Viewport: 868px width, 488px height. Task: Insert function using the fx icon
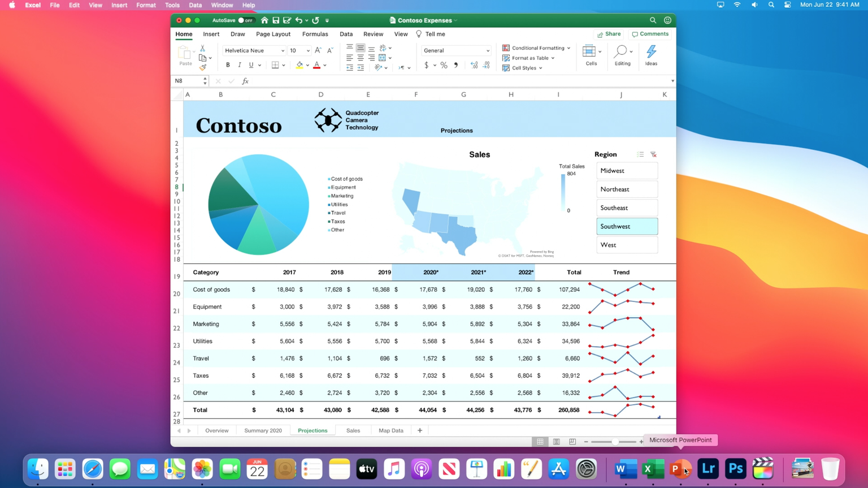pyautogui.click(x=245, y=81)
